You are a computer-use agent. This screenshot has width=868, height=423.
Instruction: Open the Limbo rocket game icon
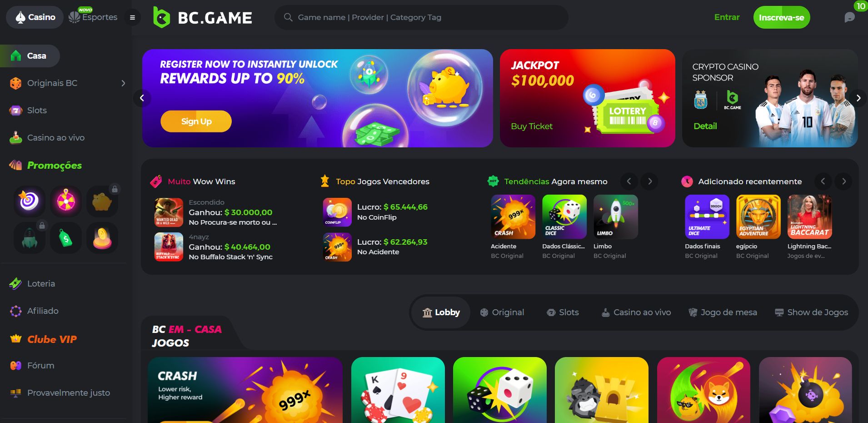pos(615,217)
